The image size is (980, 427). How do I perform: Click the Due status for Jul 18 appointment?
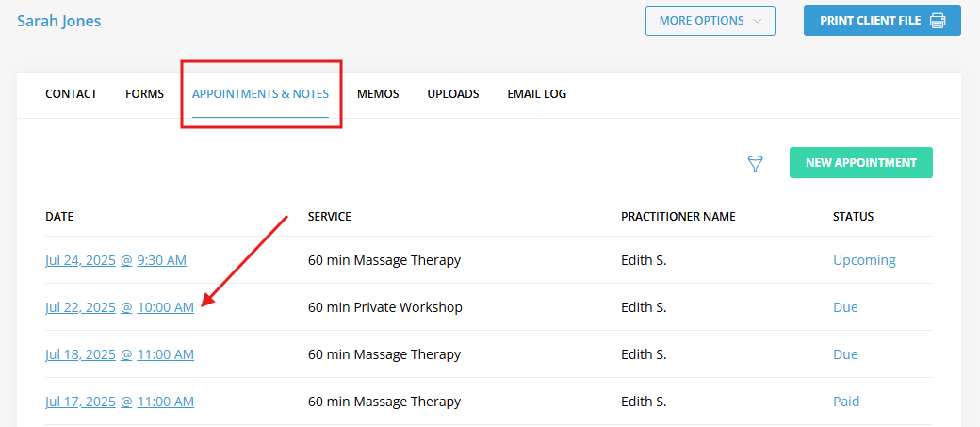pyautogui.click(x=845, y=354)
